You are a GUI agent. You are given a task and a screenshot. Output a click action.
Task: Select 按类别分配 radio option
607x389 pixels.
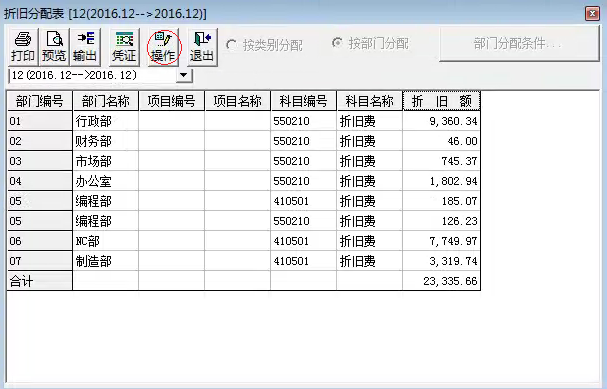[x=264, y=45]
